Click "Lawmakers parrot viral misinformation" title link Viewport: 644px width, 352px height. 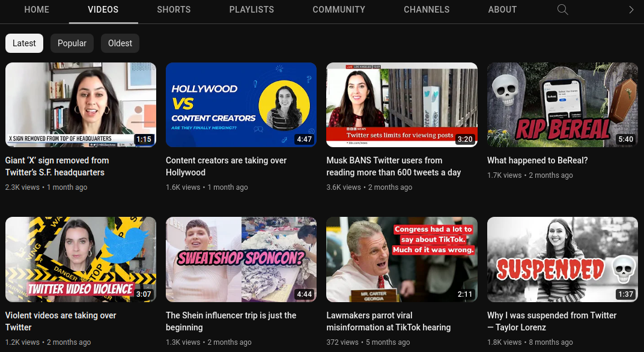click(x=388, y=321)
